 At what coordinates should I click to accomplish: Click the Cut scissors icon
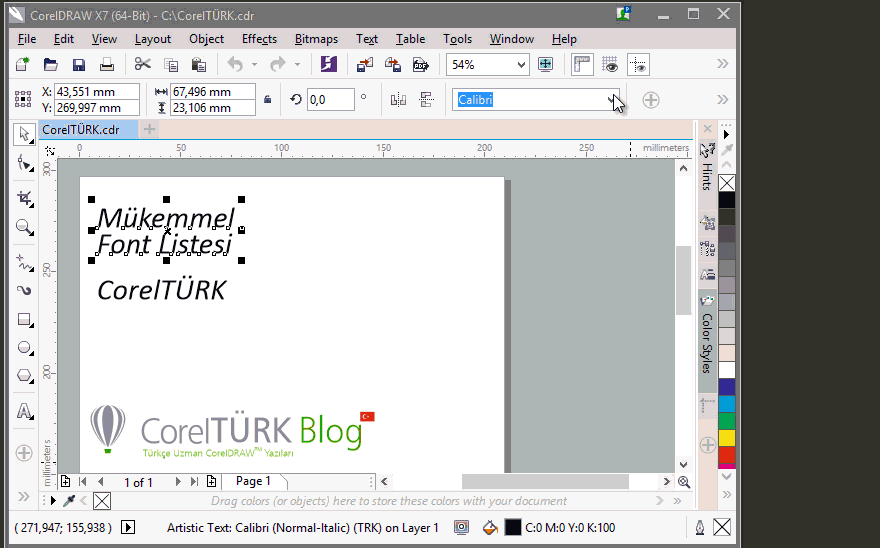(x=143, y=65)
